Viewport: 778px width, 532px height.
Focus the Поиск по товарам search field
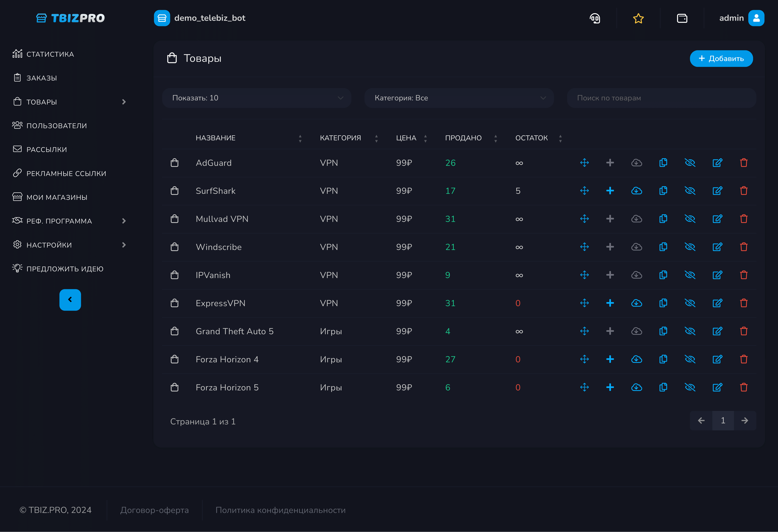[661, 98]
